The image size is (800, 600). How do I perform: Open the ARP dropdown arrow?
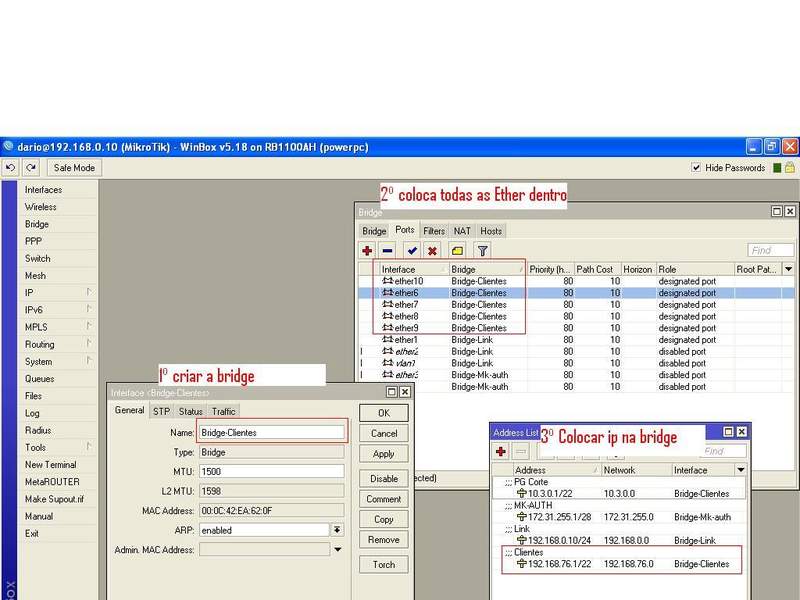point(337,530)
